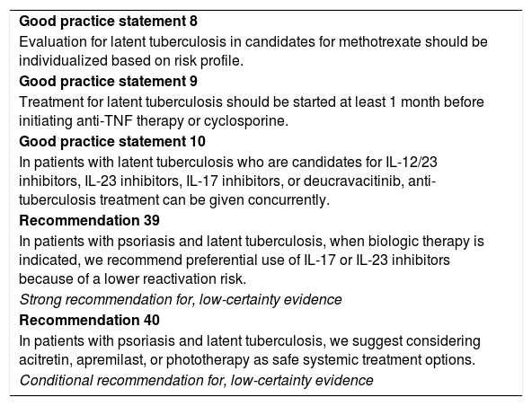Click the phrase 'we suggest considering'

coord(404,340)
